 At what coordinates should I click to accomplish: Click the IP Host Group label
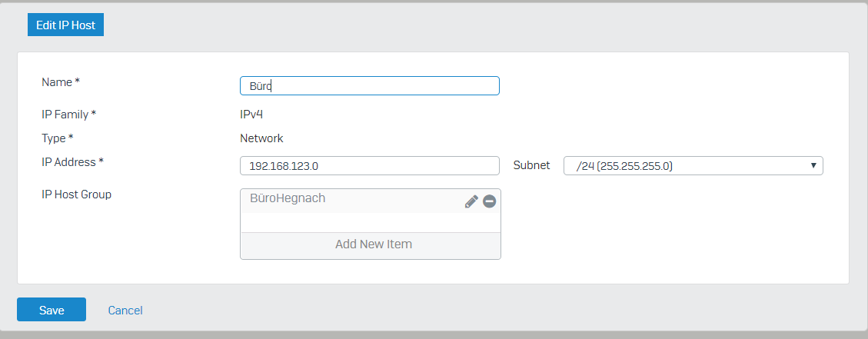(76, 194)
